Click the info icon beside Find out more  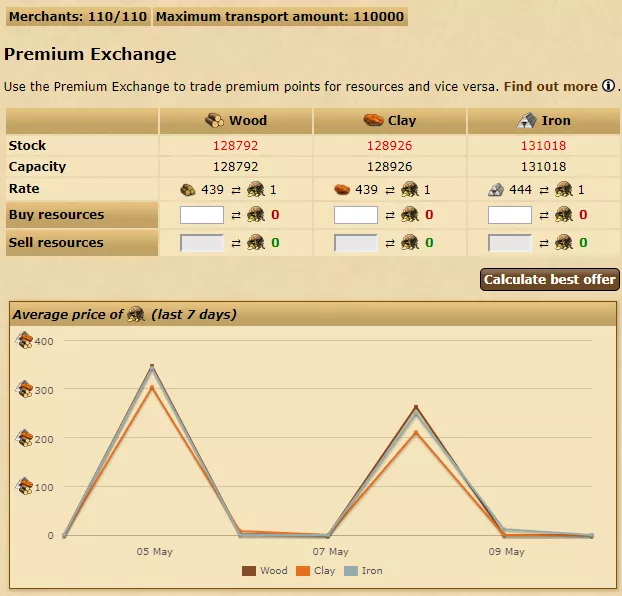(608, 87)
